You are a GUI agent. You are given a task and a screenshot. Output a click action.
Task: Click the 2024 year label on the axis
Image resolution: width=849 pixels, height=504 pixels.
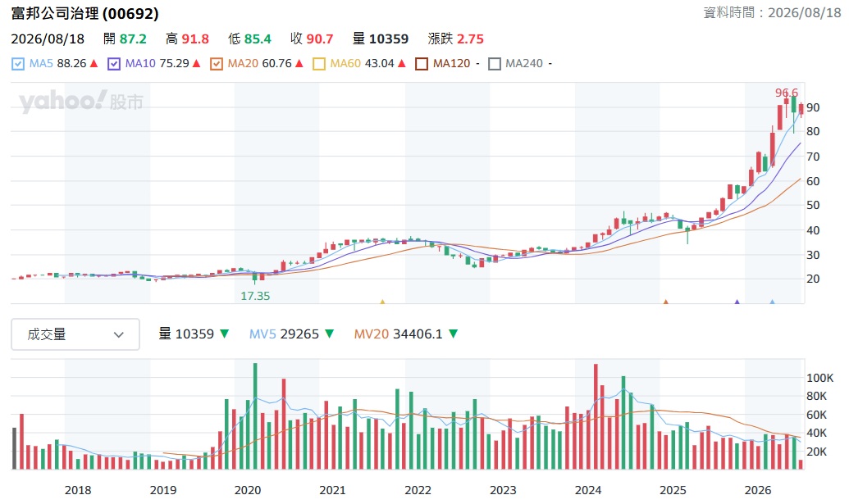coord(588,490)
